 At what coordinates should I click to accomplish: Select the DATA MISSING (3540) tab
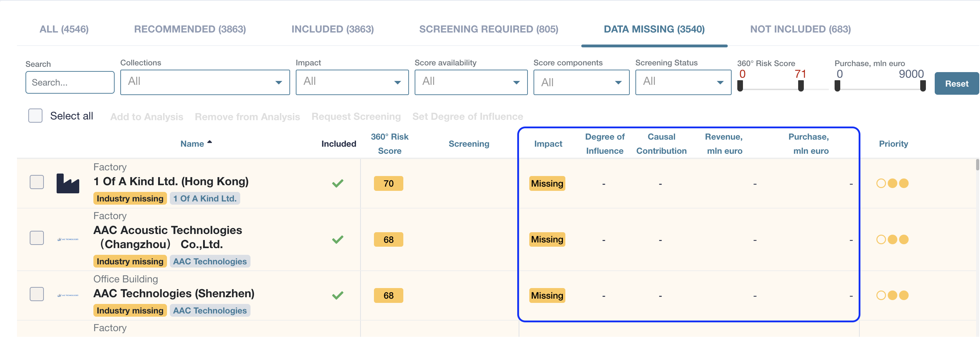coord(654,29)
